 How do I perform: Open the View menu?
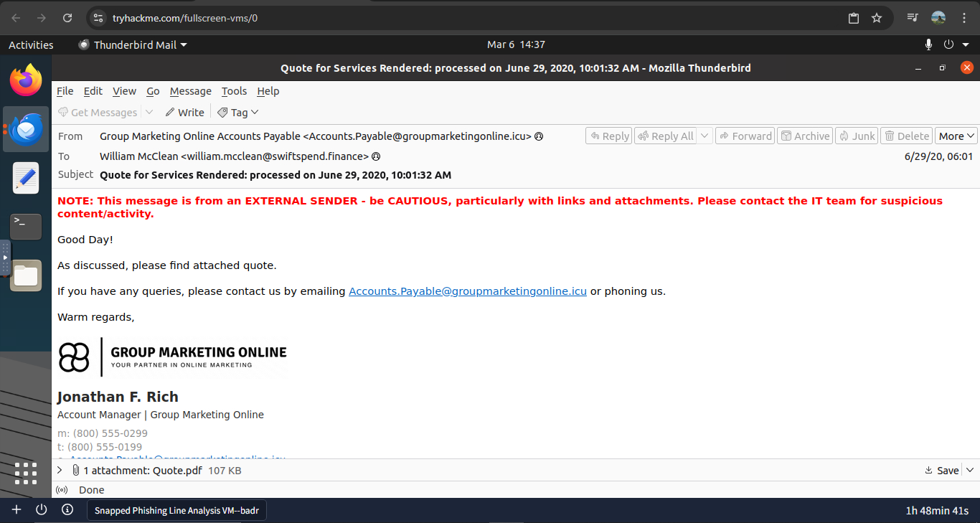(x=124, y=91)
